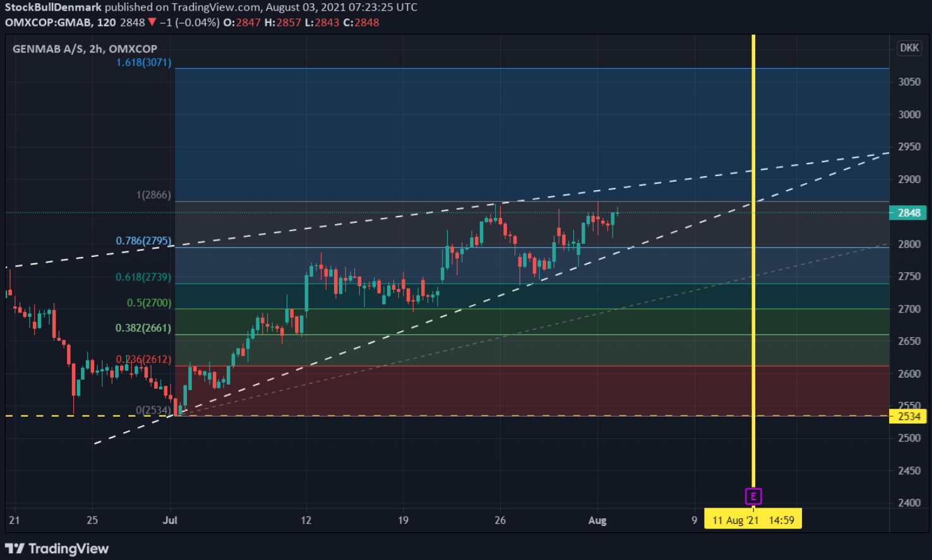The width and height of the screenshot is (932, 560).
Task: Click the Jul label on time axis
Action: pyautogui.click(x=170, y=520)
